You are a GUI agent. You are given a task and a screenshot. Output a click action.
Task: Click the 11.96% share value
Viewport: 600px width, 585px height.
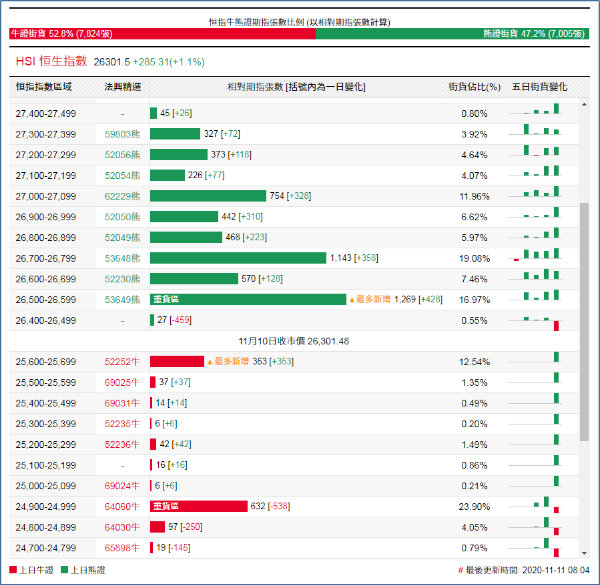[x=474, y=197]
